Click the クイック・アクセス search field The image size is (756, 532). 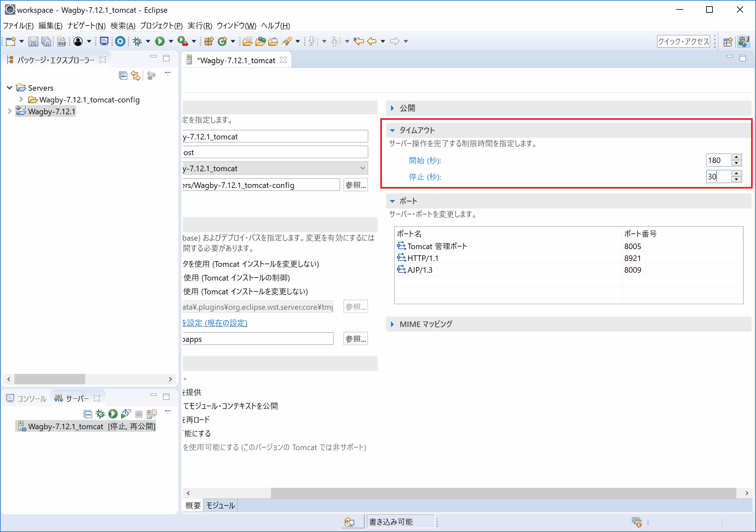(683, 42)
